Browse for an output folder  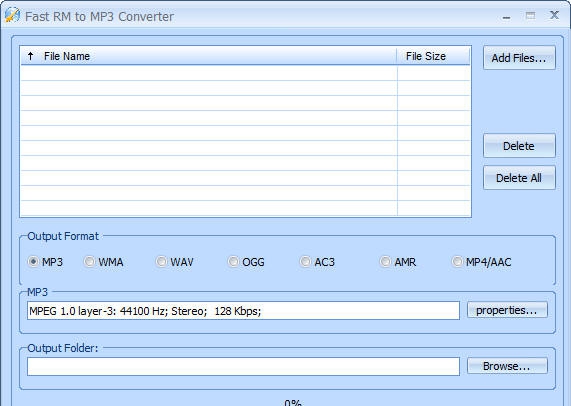(507, 366)
